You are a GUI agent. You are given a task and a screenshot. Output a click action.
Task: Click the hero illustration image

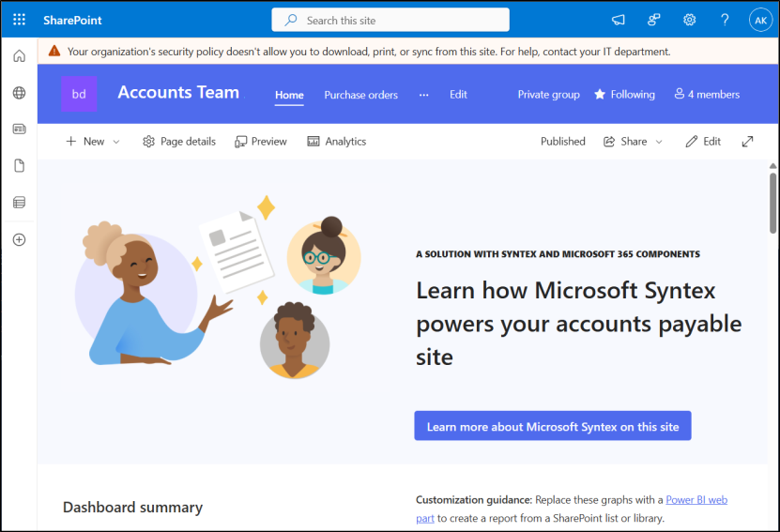(x=218, y=288)
